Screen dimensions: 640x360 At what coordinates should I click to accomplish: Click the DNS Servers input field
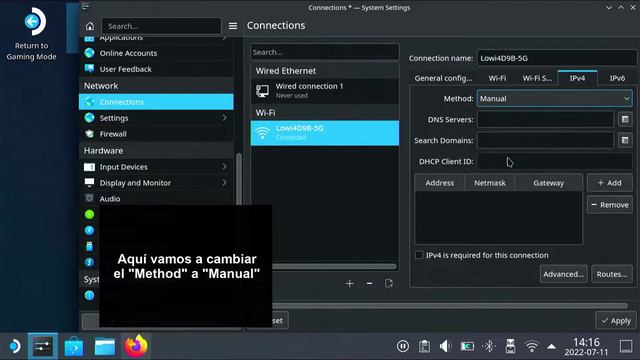545,120
